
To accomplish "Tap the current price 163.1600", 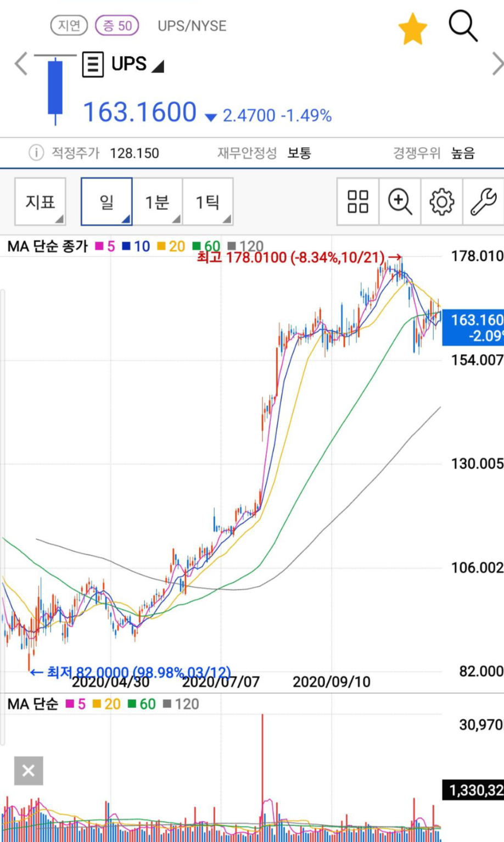I will [x=139, y=112].
